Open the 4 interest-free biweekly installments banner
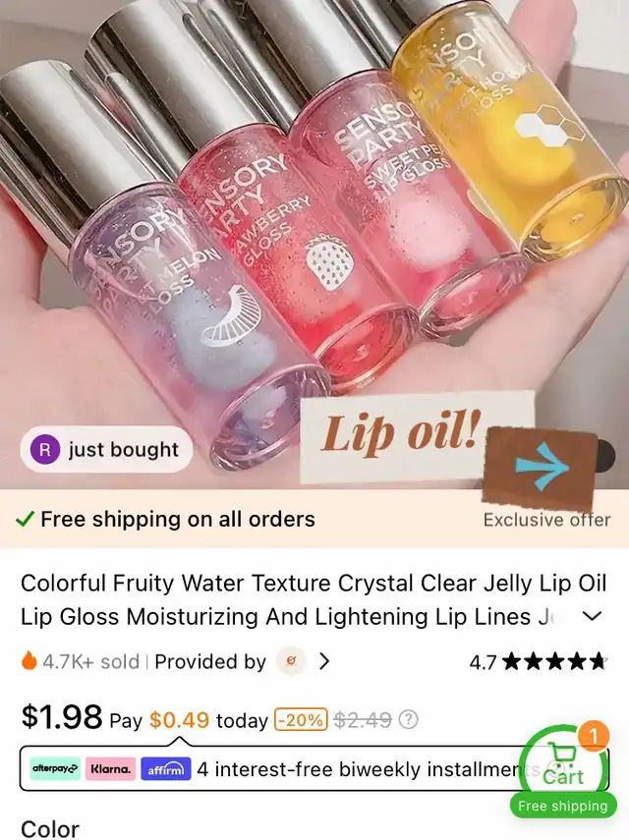Viewport: 629px width, 840px height. click(314, 768)
